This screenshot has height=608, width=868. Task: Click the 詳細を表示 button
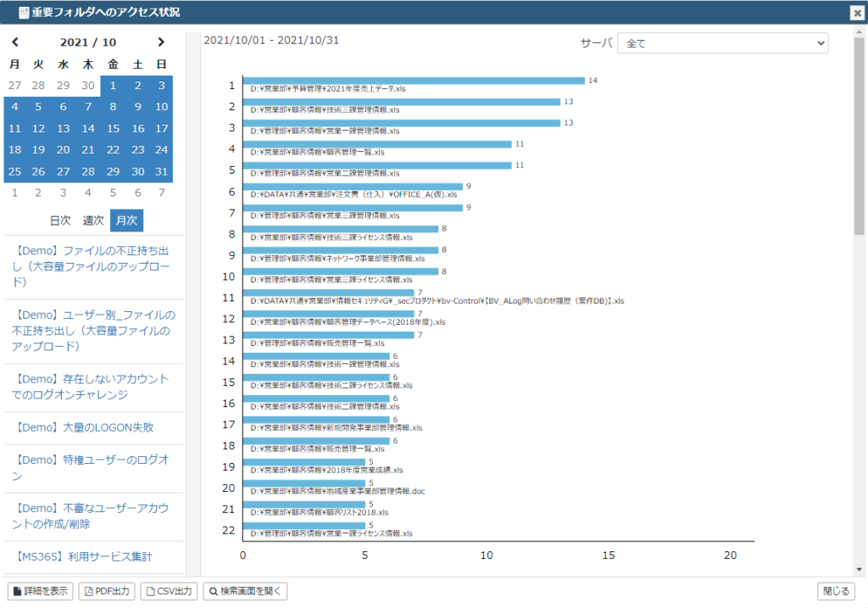pyautogui.click(x=41, y=591)
